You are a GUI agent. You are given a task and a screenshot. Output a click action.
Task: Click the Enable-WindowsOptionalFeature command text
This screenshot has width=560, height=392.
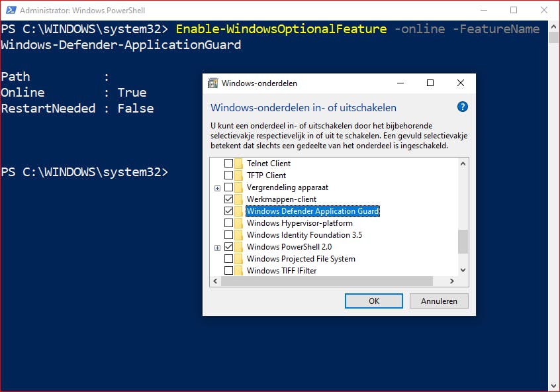tap(281, 29)
